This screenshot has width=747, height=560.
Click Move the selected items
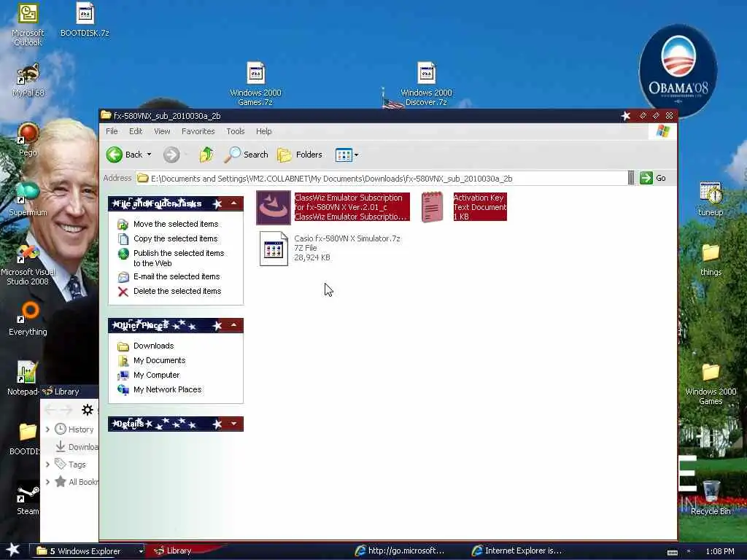tap(176, 225)
